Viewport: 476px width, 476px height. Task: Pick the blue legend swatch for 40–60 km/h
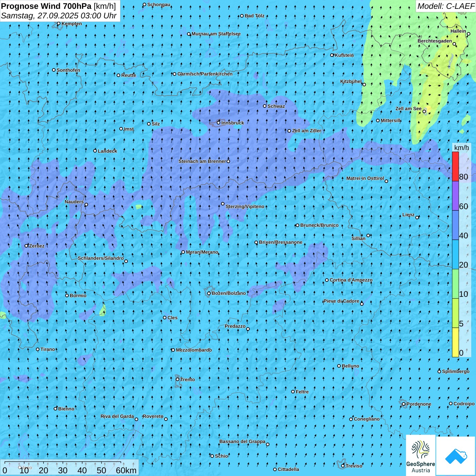click(x=455, y=225)
